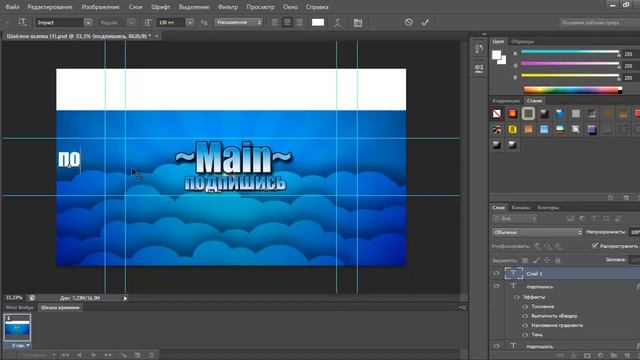Switch to the Каналы tab
Image resolution: width=640 pixels, height=360 pixels.
click(521, 208)
